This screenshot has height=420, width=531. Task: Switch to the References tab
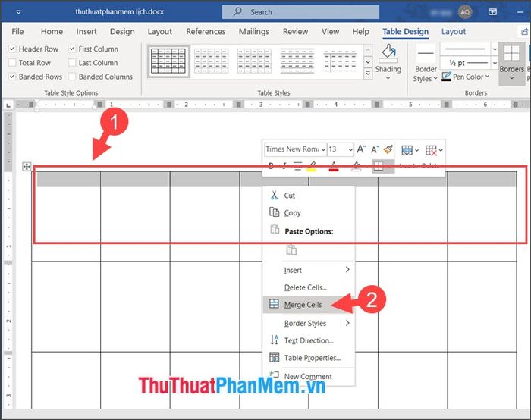click(206, 32)
